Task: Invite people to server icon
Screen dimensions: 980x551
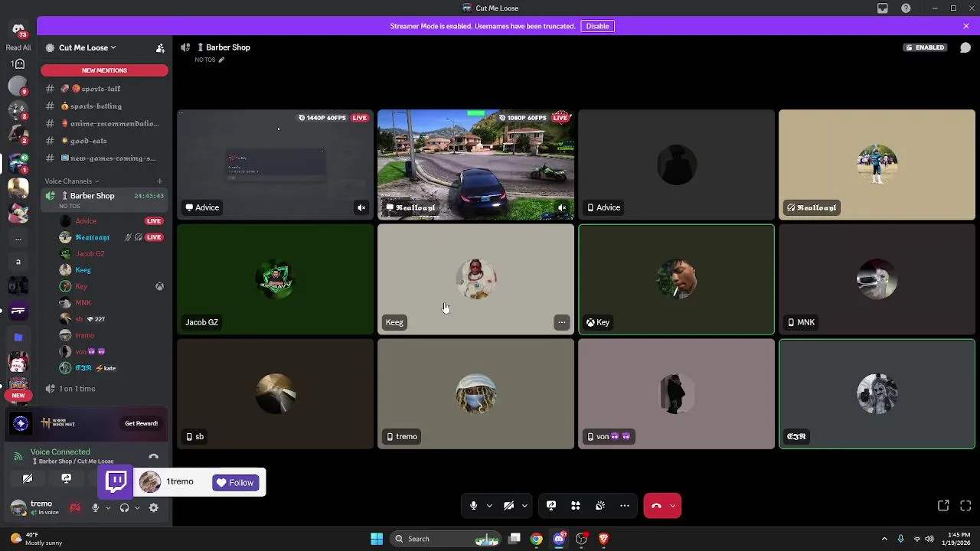Action: 160,47
